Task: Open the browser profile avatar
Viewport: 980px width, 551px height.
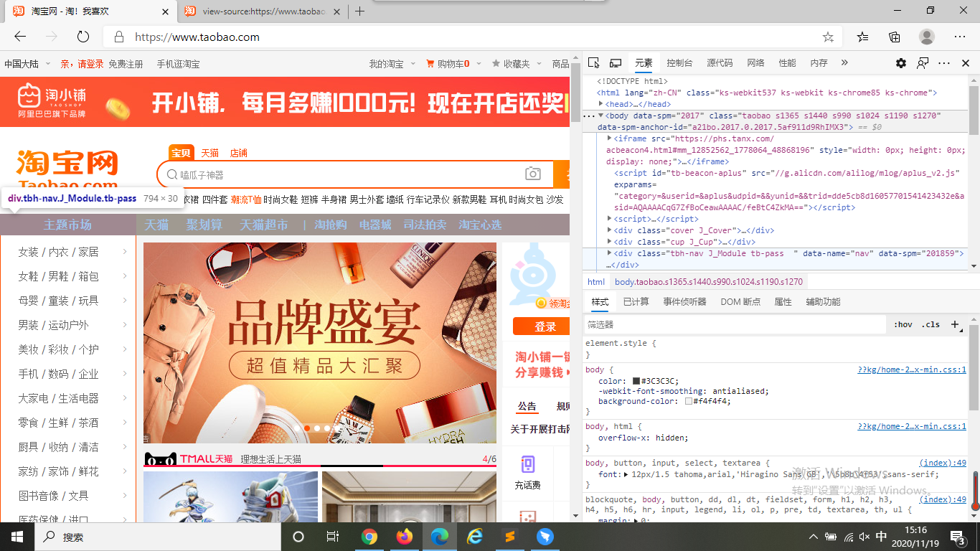Action: click(927, 37)
